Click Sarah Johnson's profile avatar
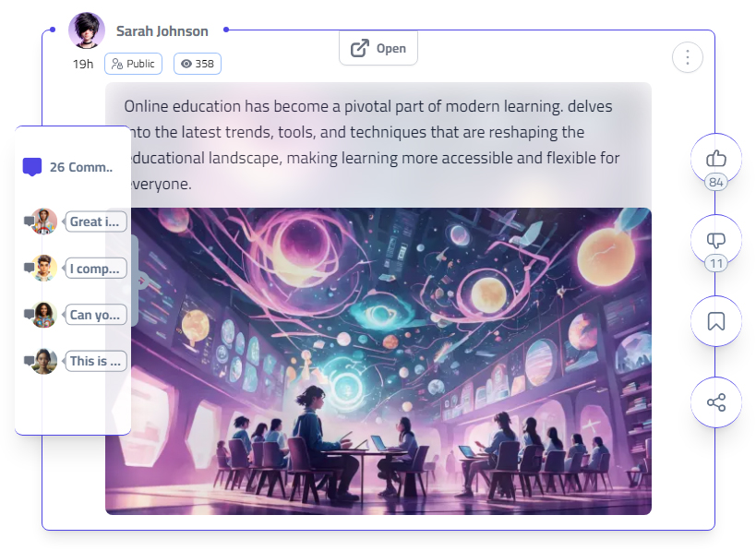Screen dimensions: 756x551 (87, 30)
